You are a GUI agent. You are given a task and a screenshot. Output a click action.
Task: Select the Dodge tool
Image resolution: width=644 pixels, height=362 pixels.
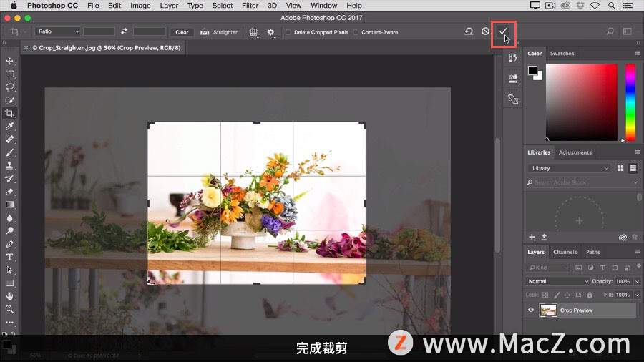(9, 230)
